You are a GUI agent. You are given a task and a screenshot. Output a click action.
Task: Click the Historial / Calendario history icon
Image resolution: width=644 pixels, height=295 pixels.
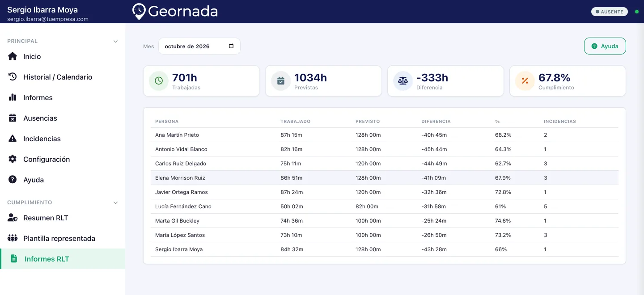coord(13,77)
